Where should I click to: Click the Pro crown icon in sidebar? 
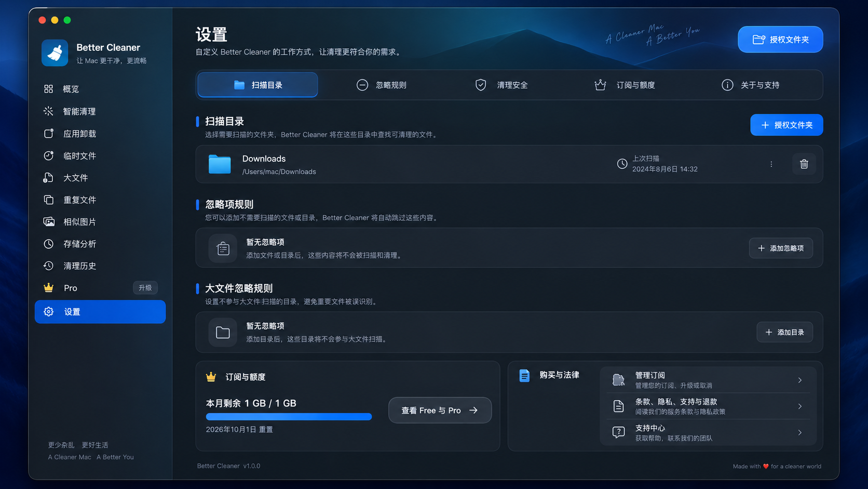pos(48,287)
